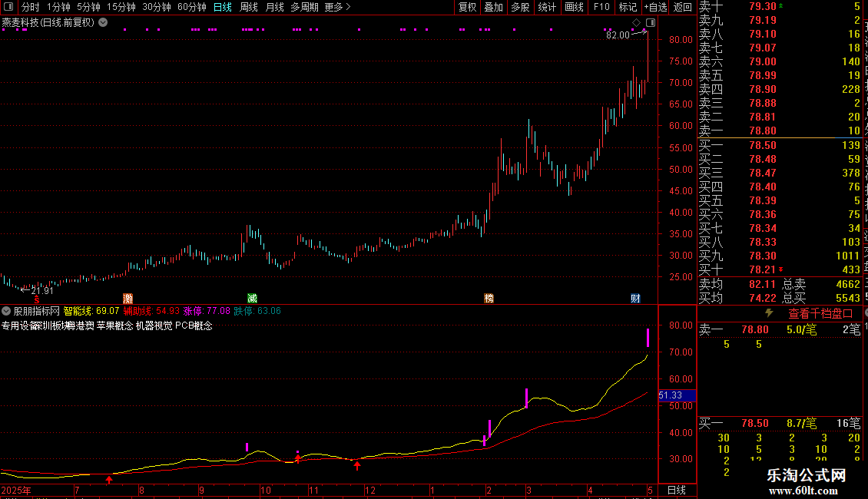Click 8.7/笔 per-trade figure for 买一

(802, 423)
